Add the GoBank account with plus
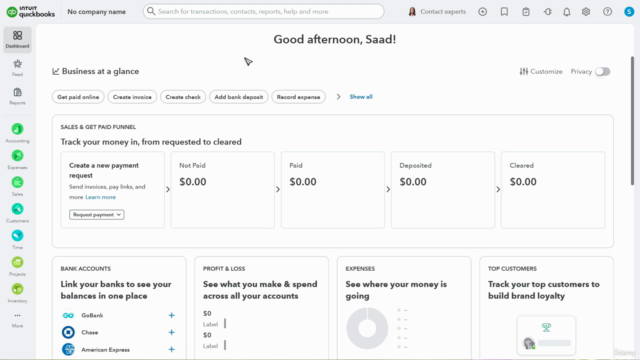The height and width of the screenshot is (360, 640). tap(171, 315)
